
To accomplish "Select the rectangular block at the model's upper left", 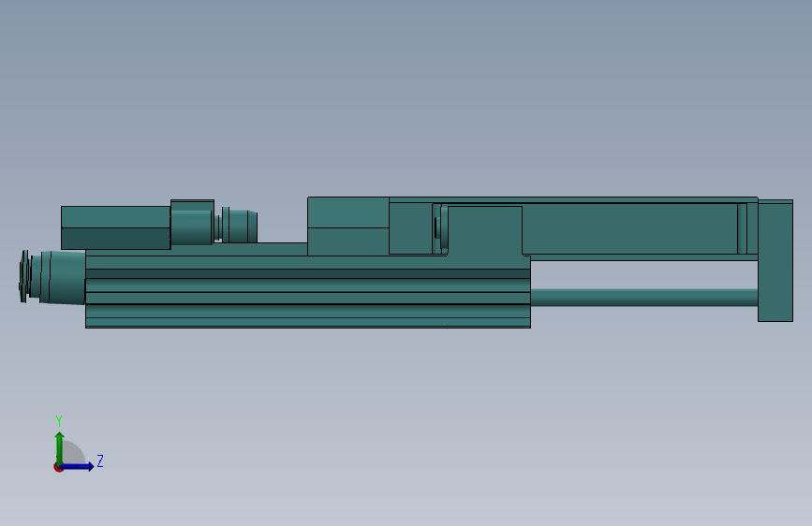I will click(x=115, y=227).
